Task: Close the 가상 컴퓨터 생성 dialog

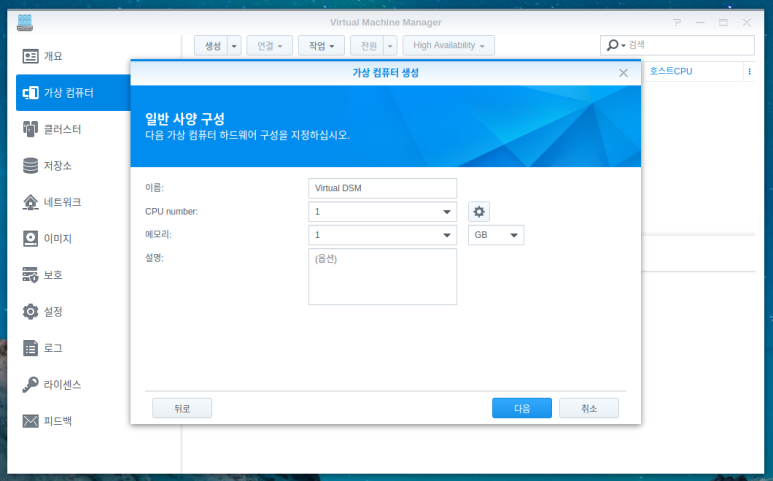Action: pyautogui.click(x=623, y=73)
